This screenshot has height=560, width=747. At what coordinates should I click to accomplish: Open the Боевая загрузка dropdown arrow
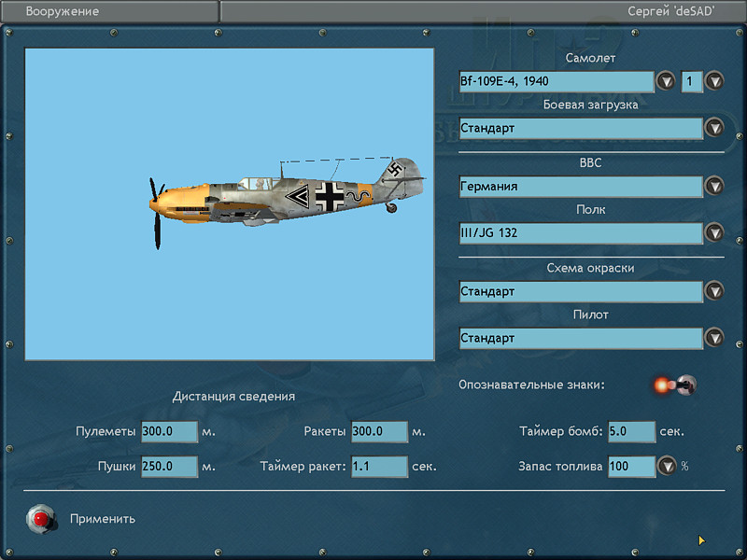tap(714, 128)
